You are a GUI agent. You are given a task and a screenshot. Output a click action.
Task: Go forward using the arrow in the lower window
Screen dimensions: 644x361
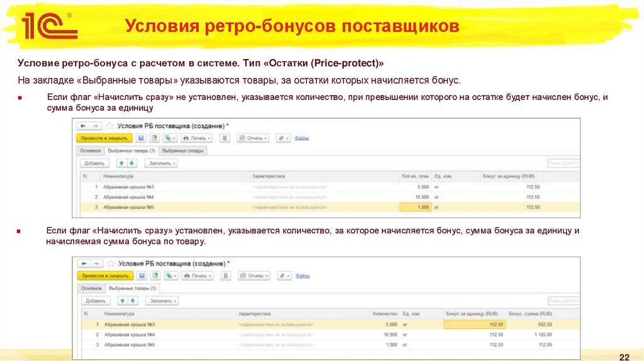coord(96,264)
